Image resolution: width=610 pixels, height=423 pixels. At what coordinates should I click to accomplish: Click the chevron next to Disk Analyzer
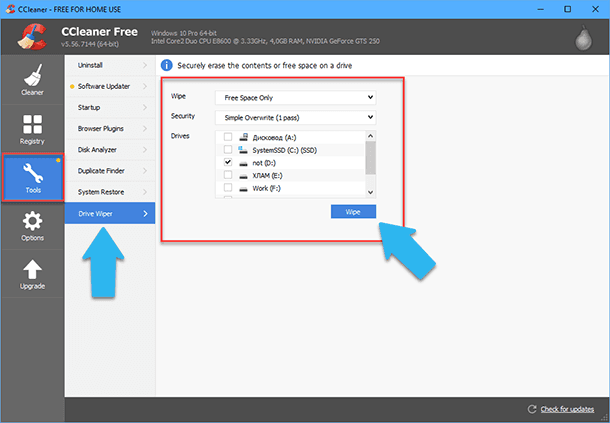pyautogui.click(x=145, y=149)
